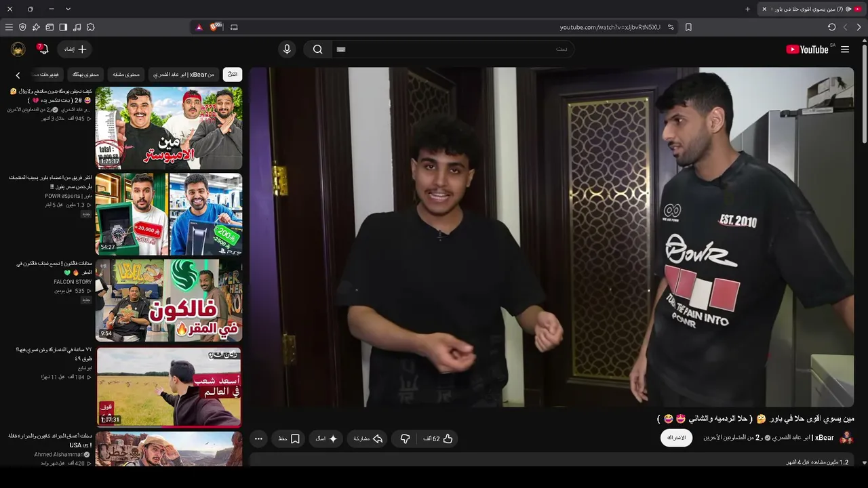Toggle the browser sidebar panel

coord(63,27)
